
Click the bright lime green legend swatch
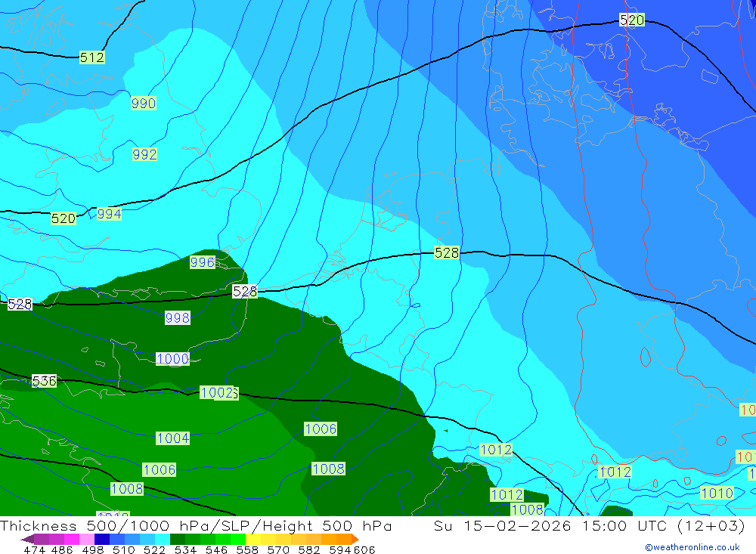238,539
